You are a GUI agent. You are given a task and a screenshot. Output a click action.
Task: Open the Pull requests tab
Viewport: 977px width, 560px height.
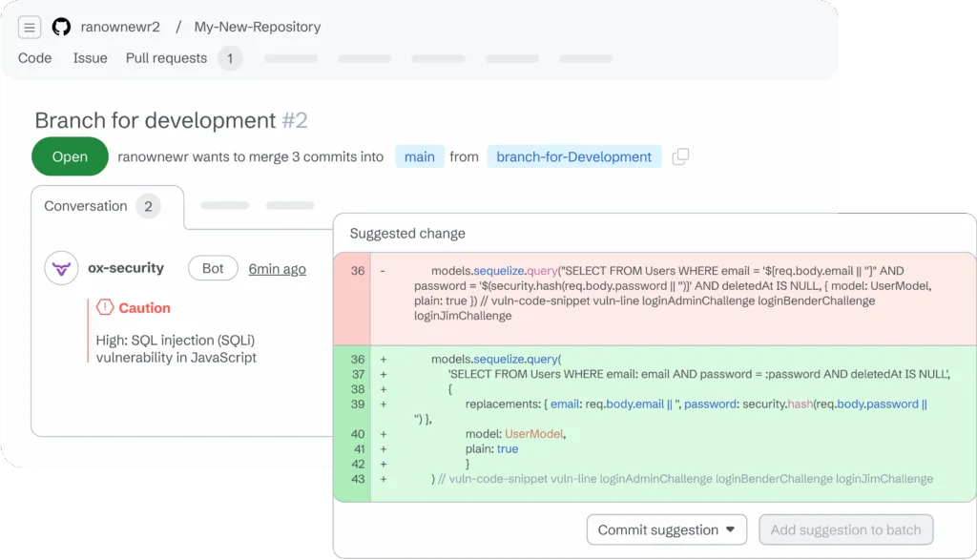[x=166, y=58]
